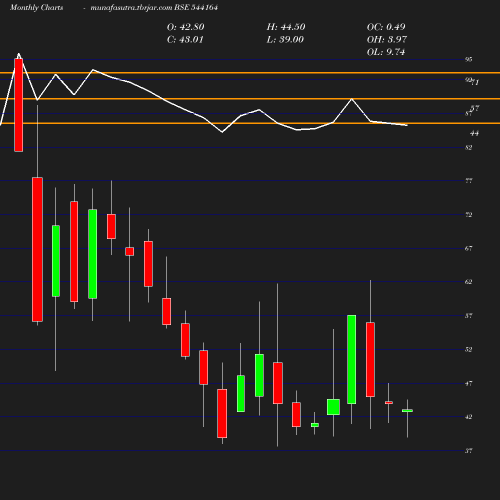Click the price axis label 37
This screenshot has height=500, width=500.
[x=469, y=451]
